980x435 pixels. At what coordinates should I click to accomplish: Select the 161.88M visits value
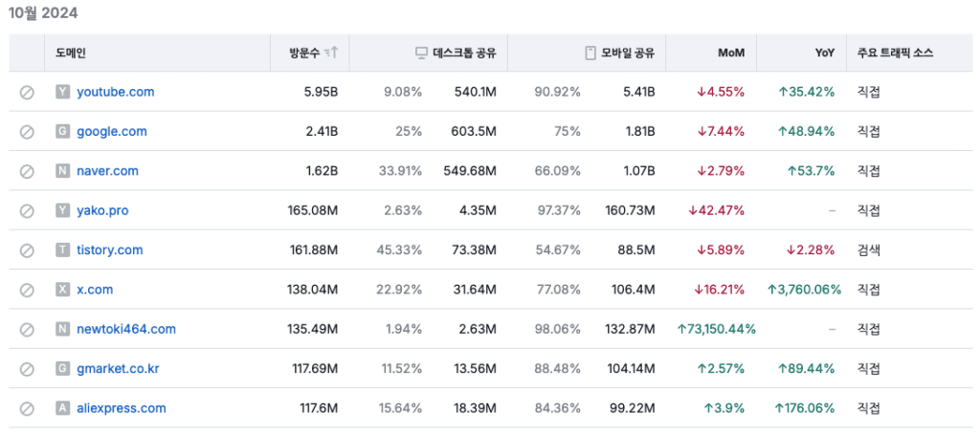pyautogui.click(x=313, y=250)
